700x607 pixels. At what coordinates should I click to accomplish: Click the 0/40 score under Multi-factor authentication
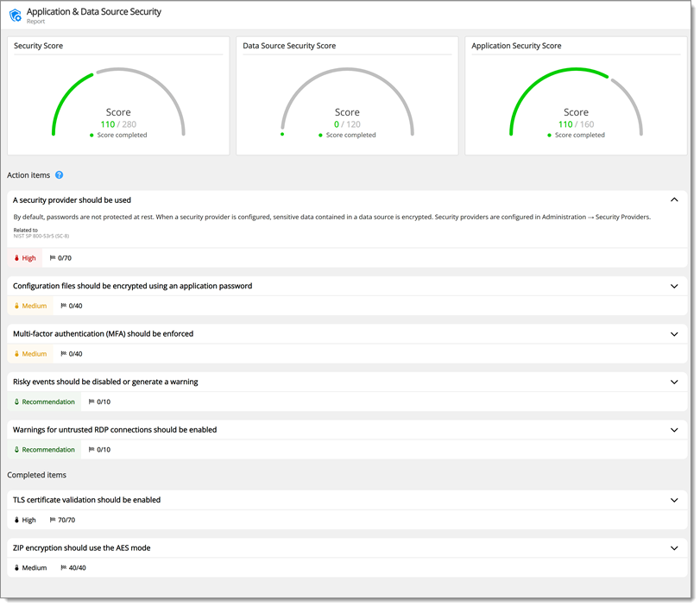(75, 354)
